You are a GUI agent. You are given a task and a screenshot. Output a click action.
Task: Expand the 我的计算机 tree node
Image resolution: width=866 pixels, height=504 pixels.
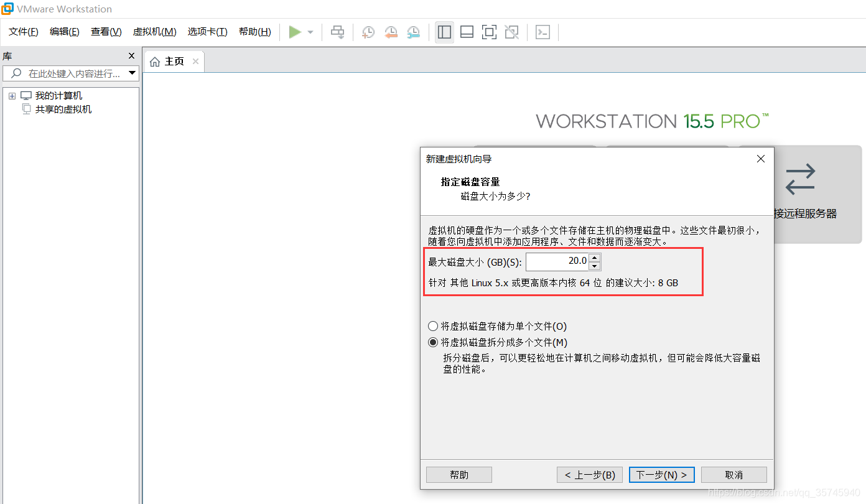tap(12, 96)
